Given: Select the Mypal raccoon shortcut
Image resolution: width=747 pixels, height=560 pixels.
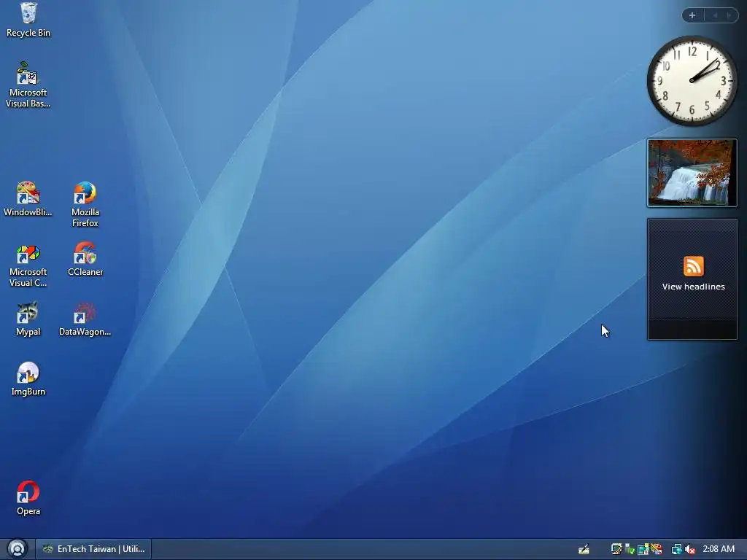Looking at the screenshot, I should pos(28,319).
